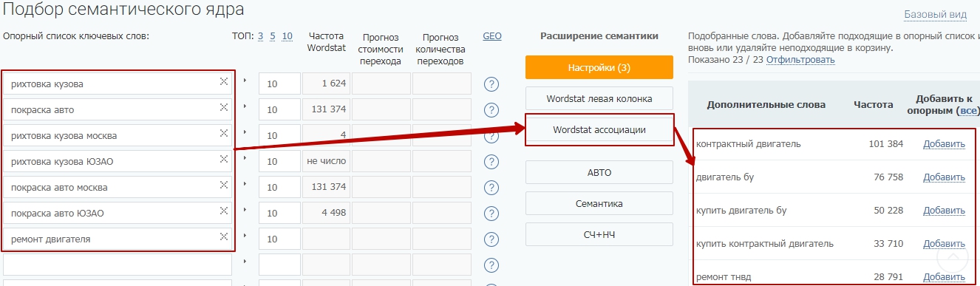980x286 pixels.
Task: Expand arrow next to 'ремонт двигателя' row
Action: pyautogui.click(x=245, y=235)
